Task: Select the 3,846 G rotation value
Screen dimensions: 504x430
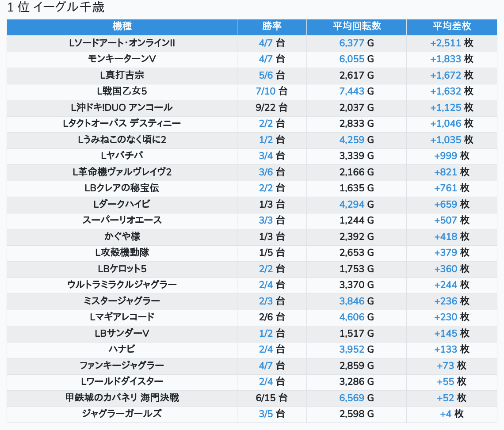Action: tap(356, 301)
